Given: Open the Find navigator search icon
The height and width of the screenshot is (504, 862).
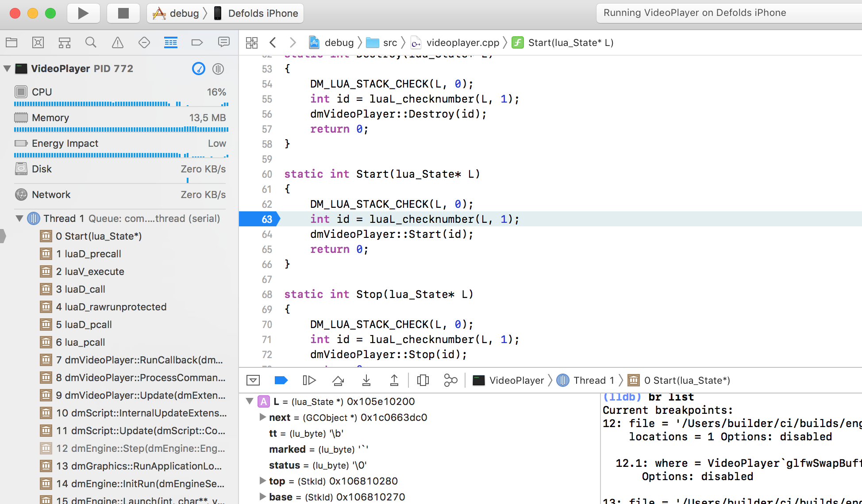Looking at the screenshot, I should tap(91, 42).
